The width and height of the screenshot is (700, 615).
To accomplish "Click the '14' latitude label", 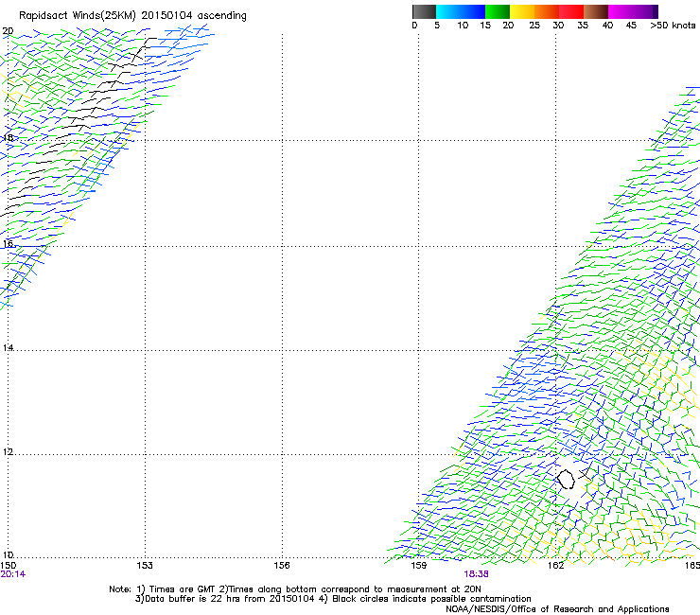I will point(8,347).
